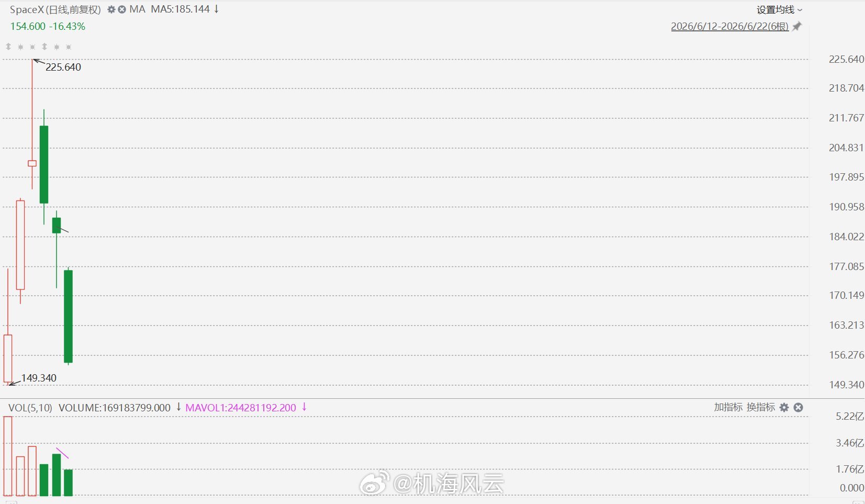Image resolution: width=865 pixels, height=504 pixels.
Task: Click the VOLUME:169183799.000 reading
Action: click(x=115, y=408)
